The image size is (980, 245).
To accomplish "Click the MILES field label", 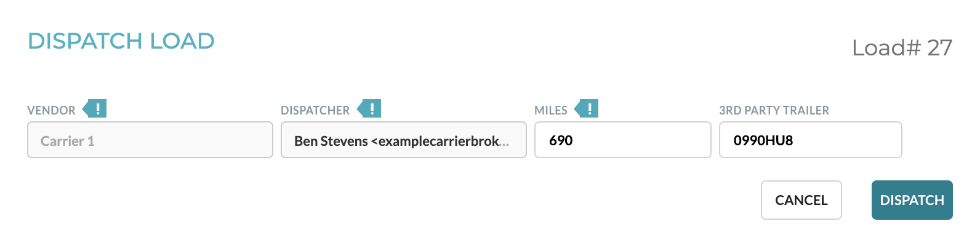I will coord(551,110).
